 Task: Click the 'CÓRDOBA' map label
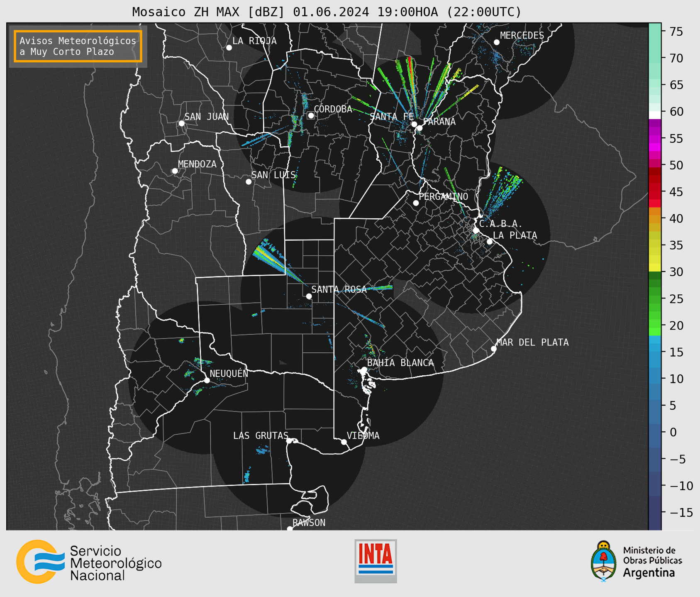[x=333, y=109]
